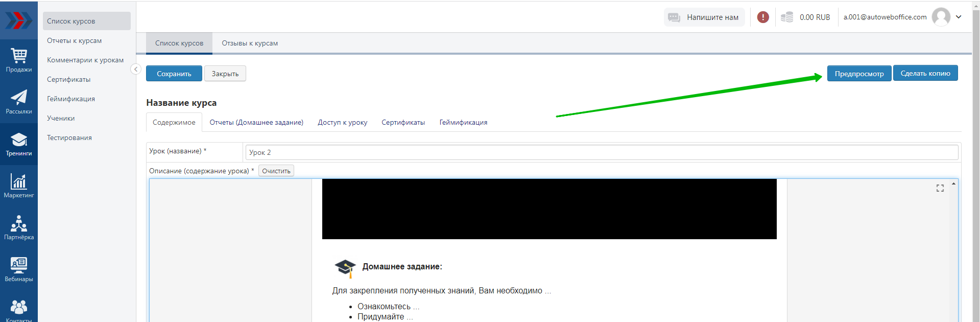The width and height of the screenshot is (980, 322).
Task: Click the Сохранить button
Action: [174, 74]
